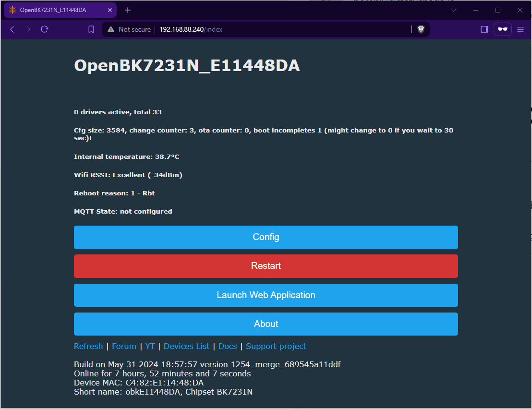This screenshot has width=532, height=409.
Task: Click the '0 drivers active, total 33' text
Action: pos(118,112)
